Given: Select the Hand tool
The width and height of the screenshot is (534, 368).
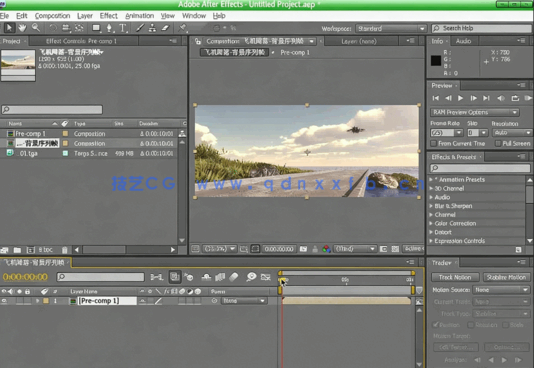Looking at the screenshot, I should pyautogui.click(x=22, y=28).
